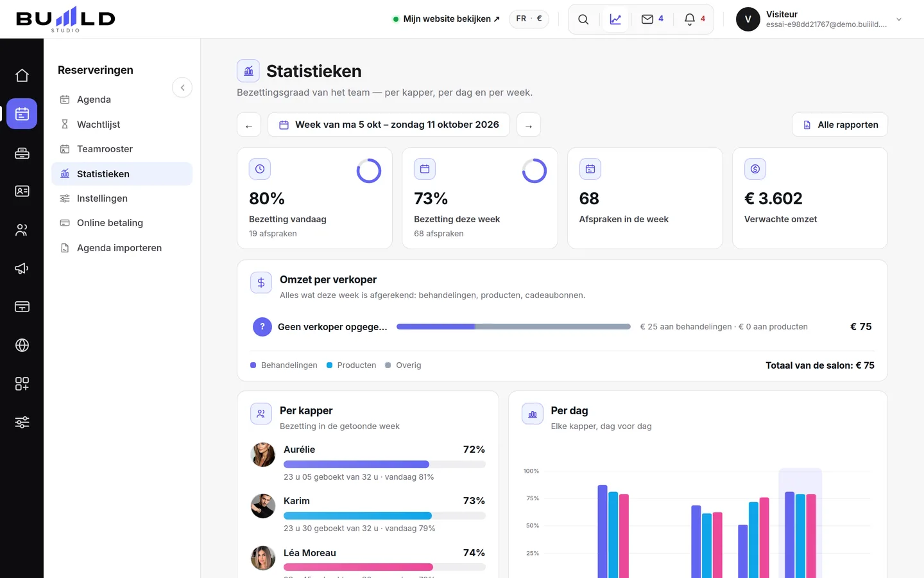Select Statistieken in the sidebar
924x578 pixels.
click(x=122, y=174)
